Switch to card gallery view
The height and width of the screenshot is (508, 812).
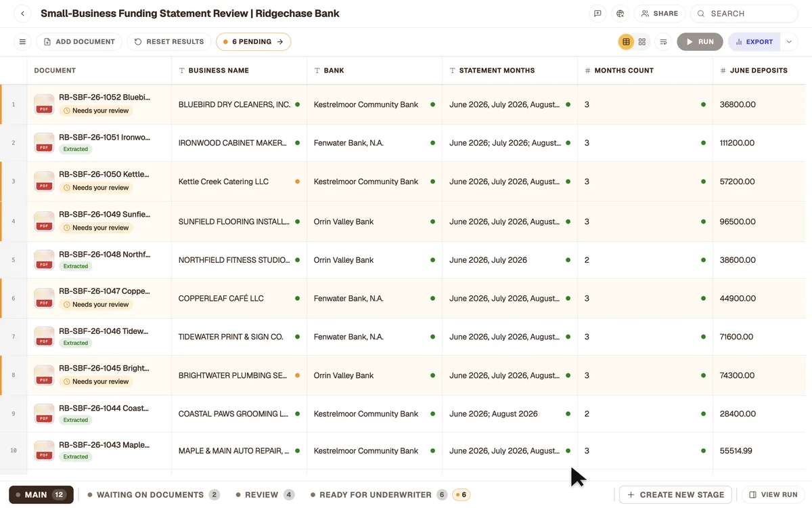coord(642,42)
